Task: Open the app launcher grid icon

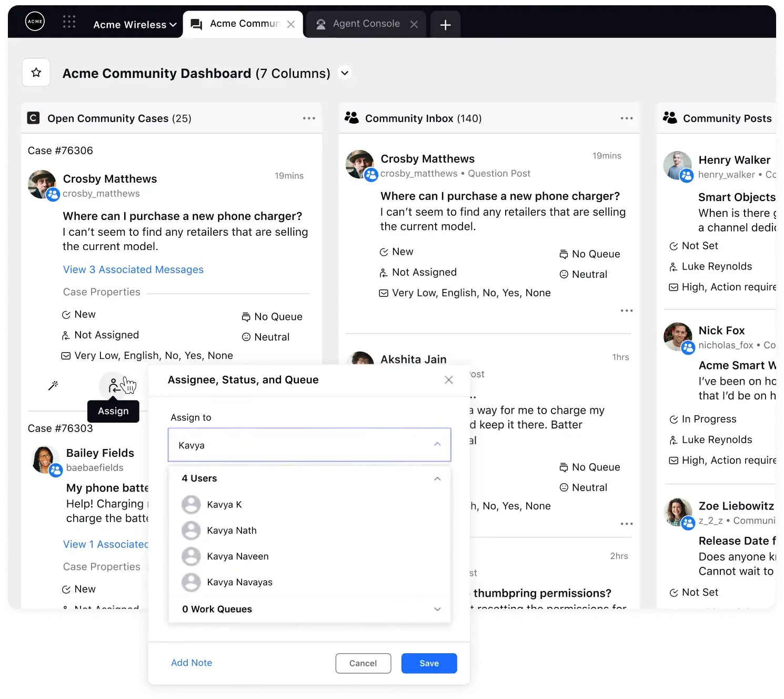Action: point(69,22)
